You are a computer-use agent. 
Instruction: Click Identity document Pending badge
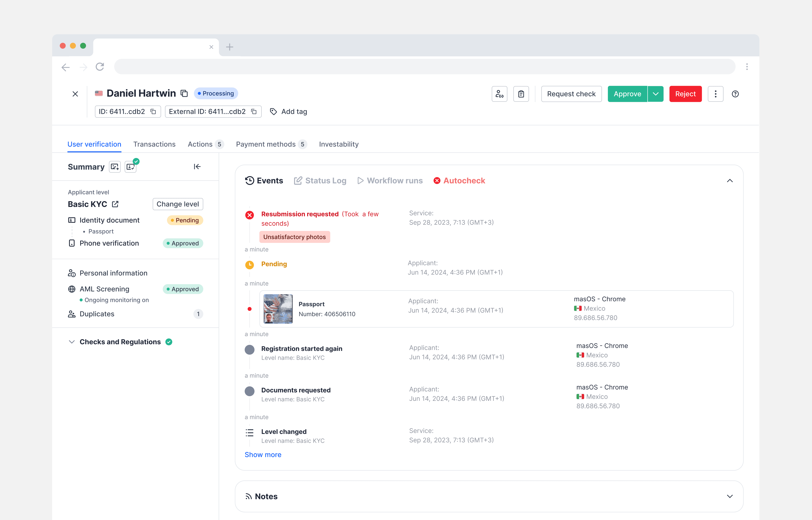(x=185, y=220)
